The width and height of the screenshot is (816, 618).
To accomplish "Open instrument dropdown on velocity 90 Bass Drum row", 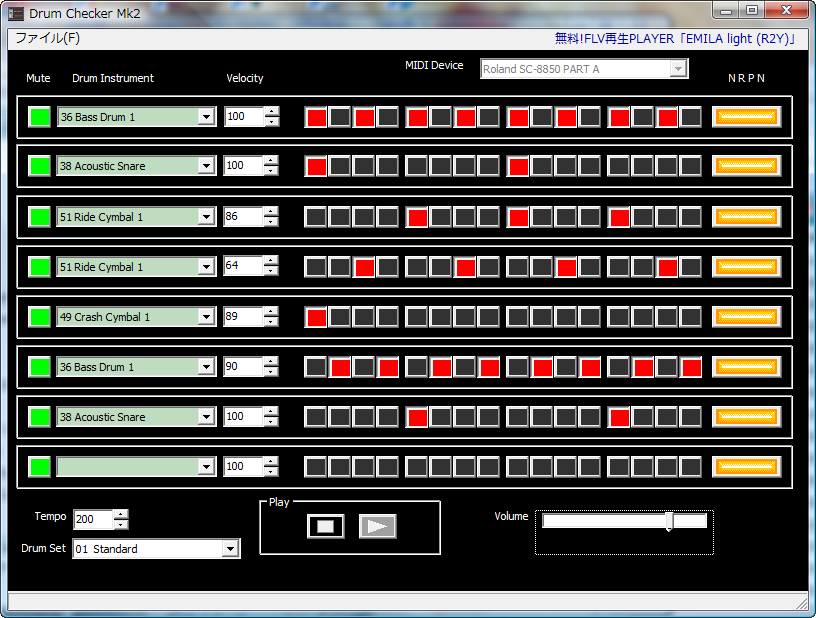I will click(206, 367).
